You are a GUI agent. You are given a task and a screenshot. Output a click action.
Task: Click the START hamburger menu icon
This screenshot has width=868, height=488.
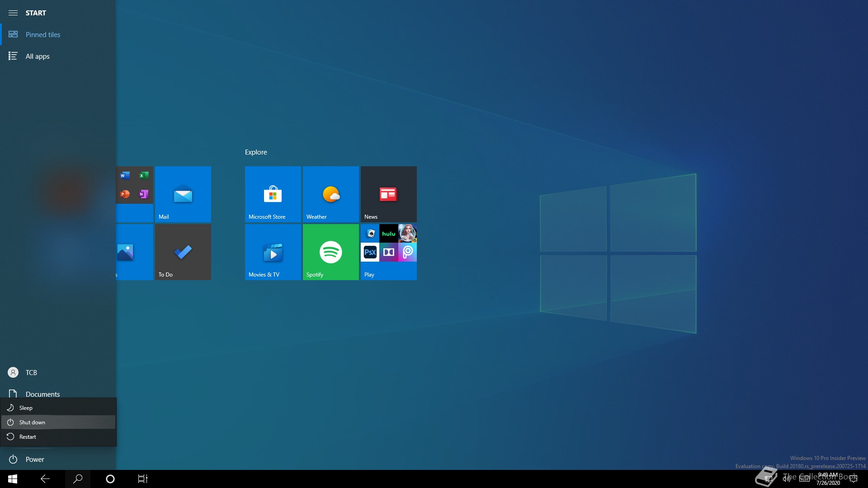click(x=13, y=13)
